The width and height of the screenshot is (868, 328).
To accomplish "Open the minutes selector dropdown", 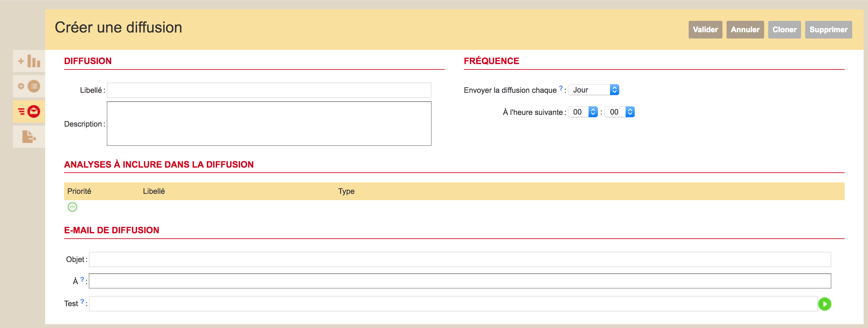I will pyautogui.click(x=619, y=112).
